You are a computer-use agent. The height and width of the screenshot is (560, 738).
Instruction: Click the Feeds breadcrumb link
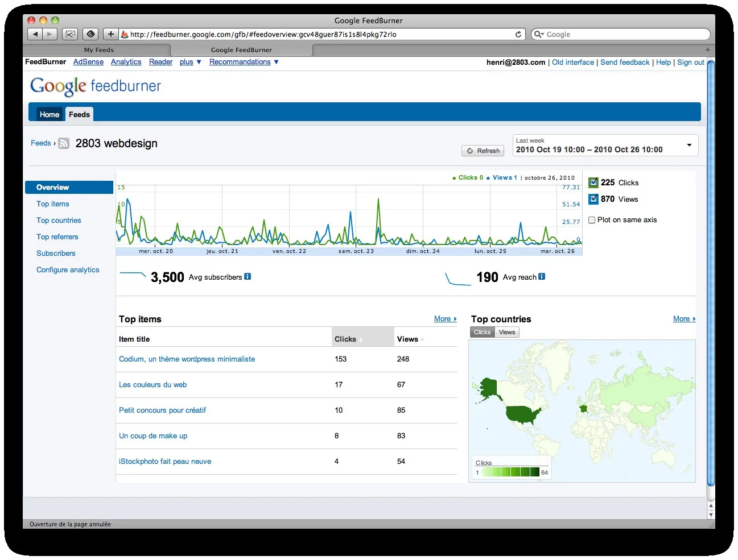point(41,143)
